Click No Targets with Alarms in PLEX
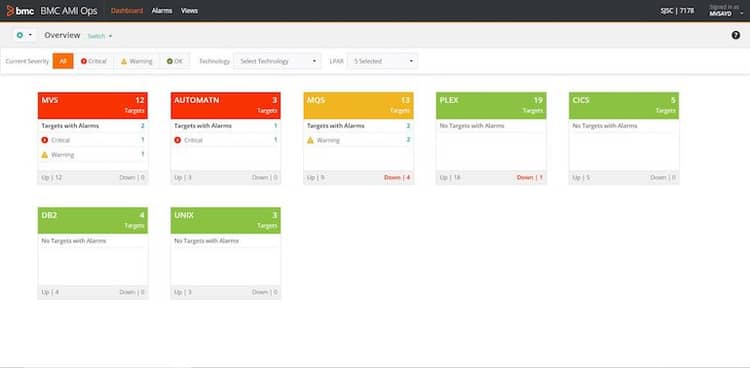Viewport: 750px width, 368px height. (x=472, y=125)
